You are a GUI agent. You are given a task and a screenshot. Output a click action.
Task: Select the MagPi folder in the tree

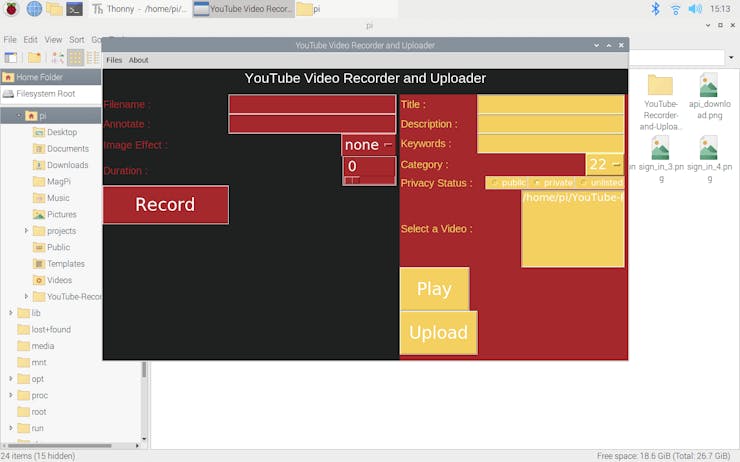pyautogui.click(x=52, y=181)
